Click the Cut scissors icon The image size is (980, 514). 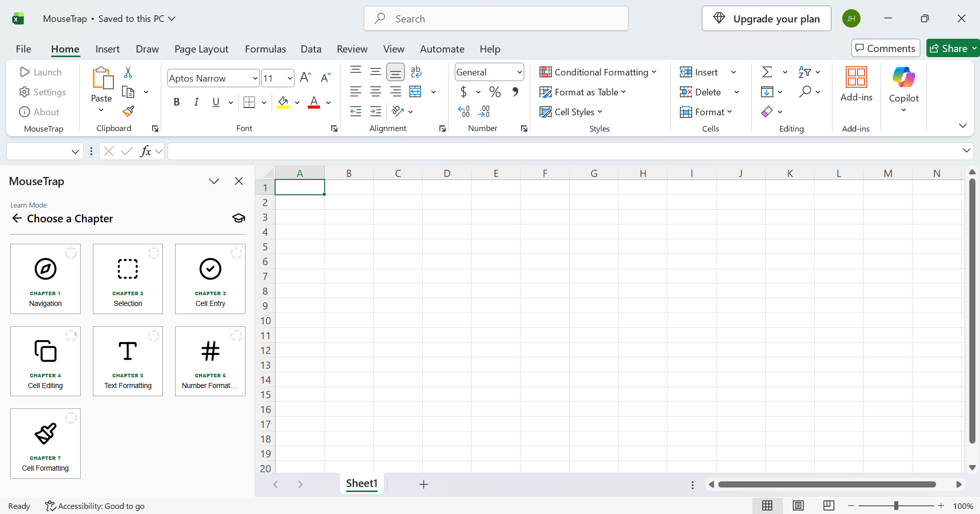click(128, 72)
